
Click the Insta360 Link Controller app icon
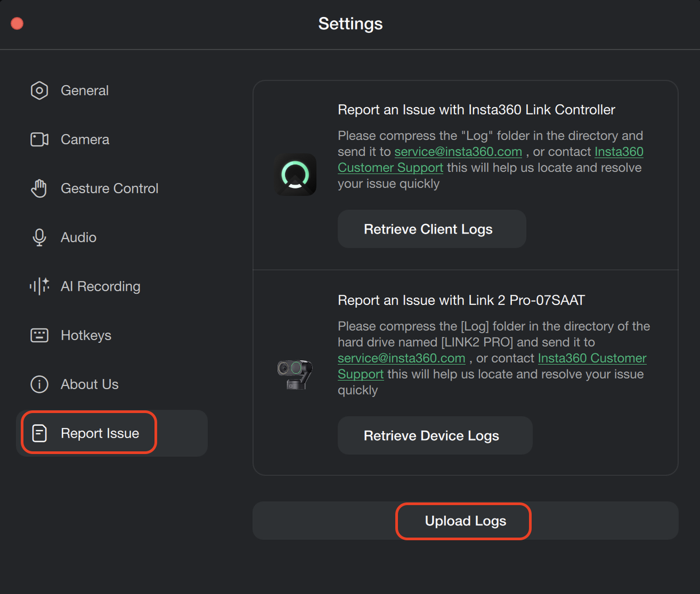click(295, 175)
